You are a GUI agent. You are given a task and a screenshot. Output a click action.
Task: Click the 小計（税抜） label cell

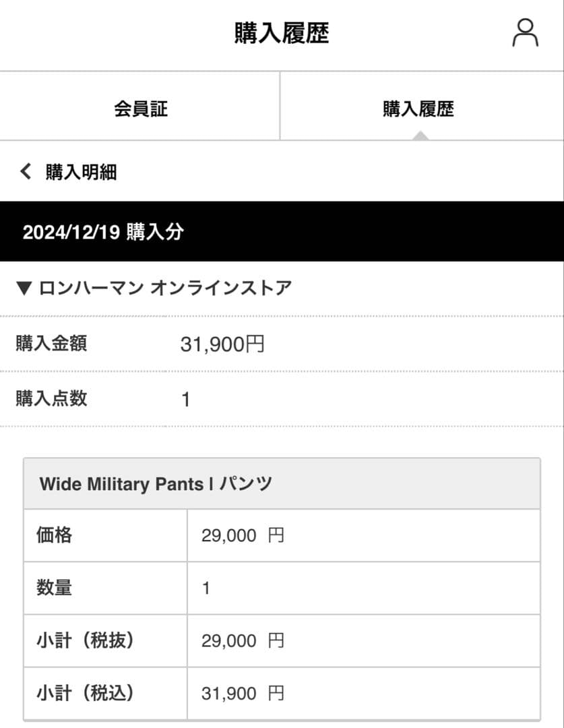pos(85,640)
